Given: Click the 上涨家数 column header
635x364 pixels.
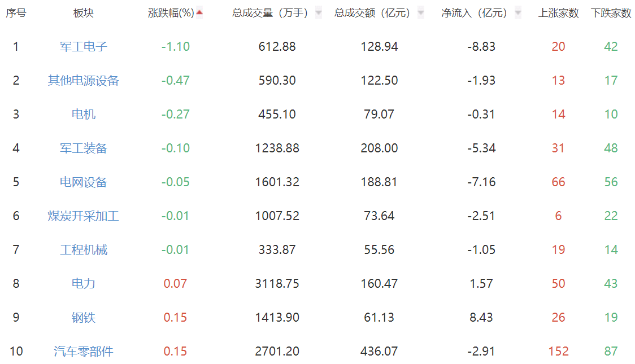Looking at the screenshot, I should (x=558, y=13).
